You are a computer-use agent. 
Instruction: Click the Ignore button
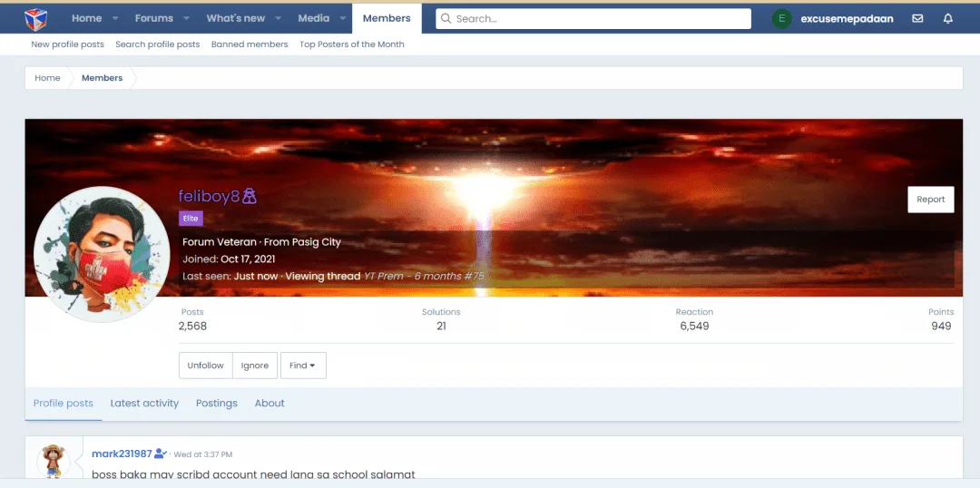coord(255,366)
